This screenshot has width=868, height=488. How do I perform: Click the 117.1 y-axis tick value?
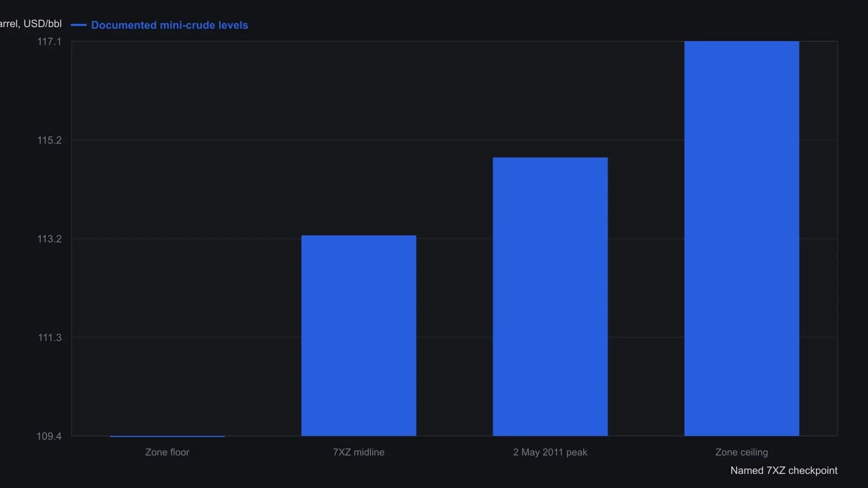coord(49,42)
